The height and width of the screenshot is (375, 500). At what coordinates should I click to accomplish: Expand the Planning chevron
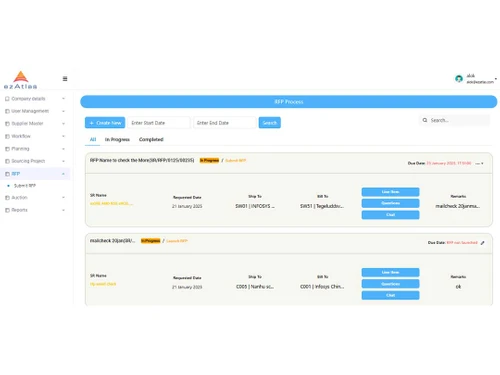point(63,149)
